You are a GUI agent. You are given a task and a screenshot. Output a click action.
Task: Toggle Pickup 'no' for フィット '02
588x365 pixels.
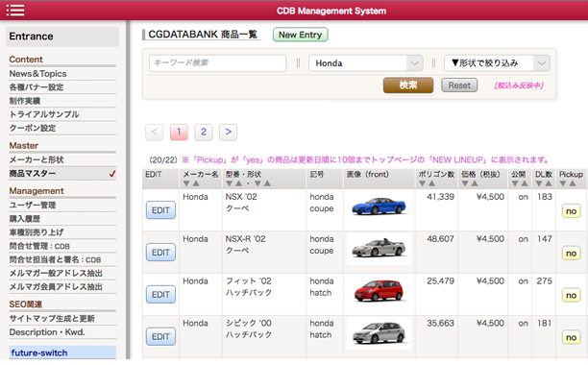tap(571, 295)
